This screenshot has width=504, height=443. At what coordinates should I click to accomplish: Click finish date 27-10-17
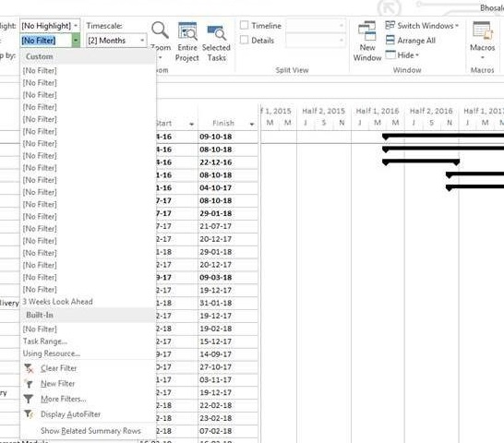[216, 366]
